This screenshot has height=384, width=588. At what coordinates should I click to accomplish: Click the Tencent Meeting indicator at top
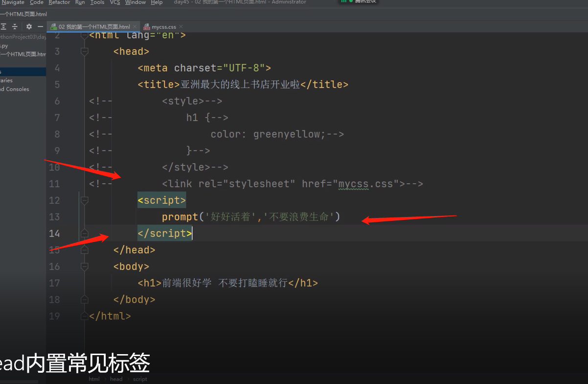pyautogui.click(x=359, y=2)
